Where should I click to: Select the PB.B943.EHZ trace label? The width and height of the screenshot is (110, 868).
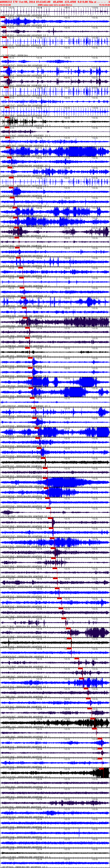click(x=25, y=376)
